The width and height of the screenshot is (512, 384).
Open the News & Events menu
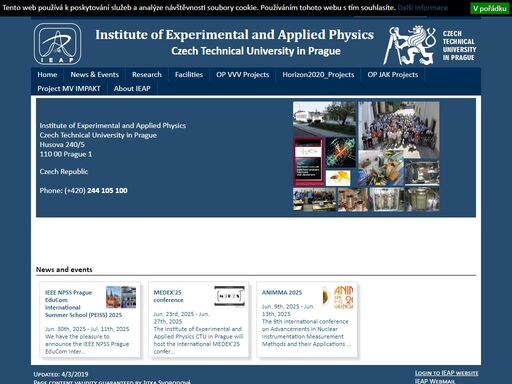pos(95,75)
